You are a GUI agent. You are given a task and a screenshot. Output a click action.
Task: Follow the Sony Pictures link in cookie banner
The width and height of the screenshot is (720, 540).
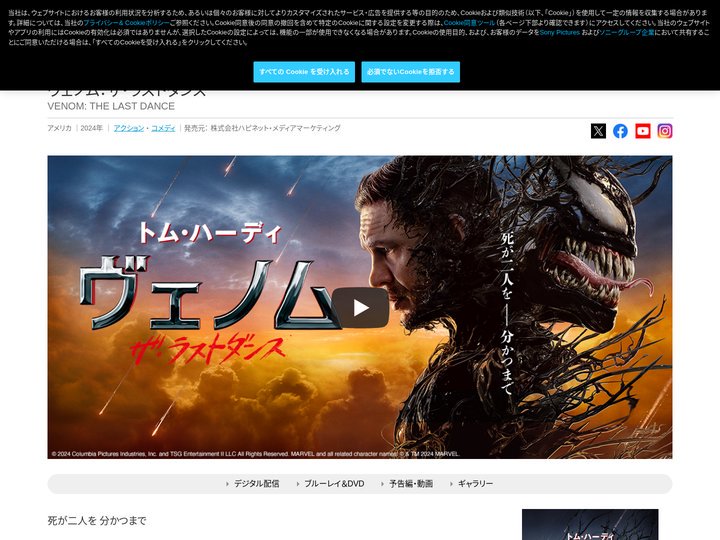pos(559,33)
